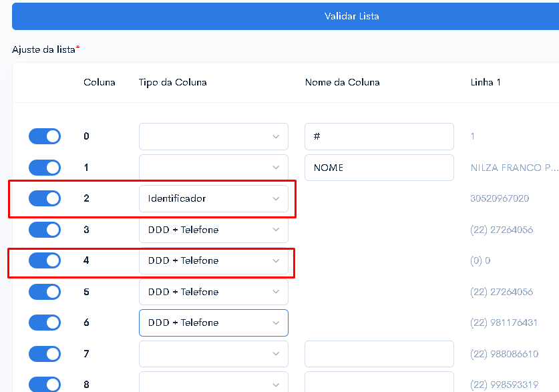Click the column name field containing #
Screen dimensions: 559x392
(379, 136)
